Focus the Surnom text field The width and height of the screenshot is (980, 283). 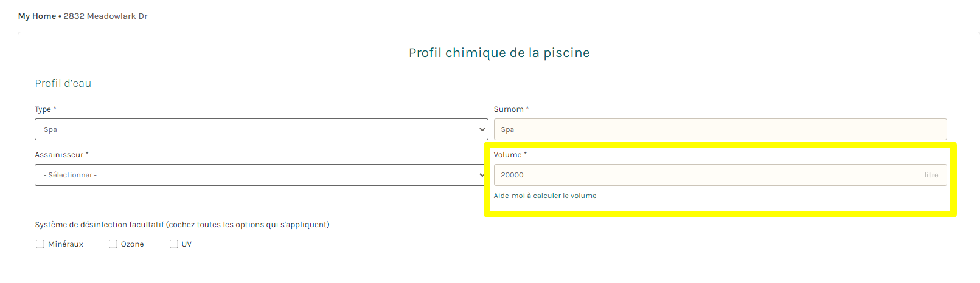tap(720, 129)
